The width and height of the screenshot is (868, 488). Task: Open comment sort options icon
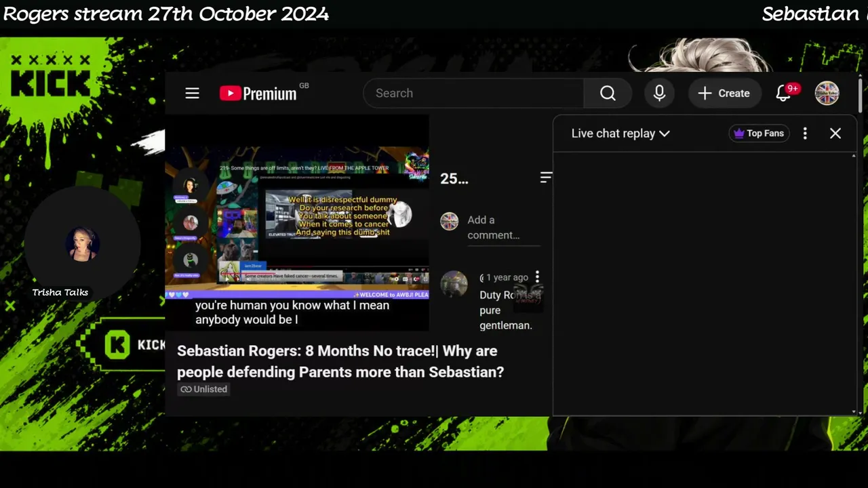pos(546,178)
